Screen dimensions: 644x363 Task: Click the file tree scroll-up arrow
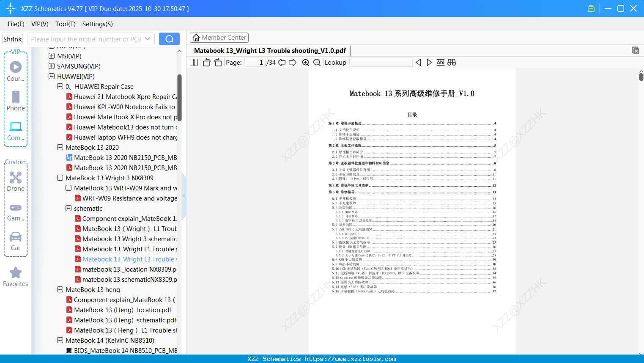click(x=179, y=51)
